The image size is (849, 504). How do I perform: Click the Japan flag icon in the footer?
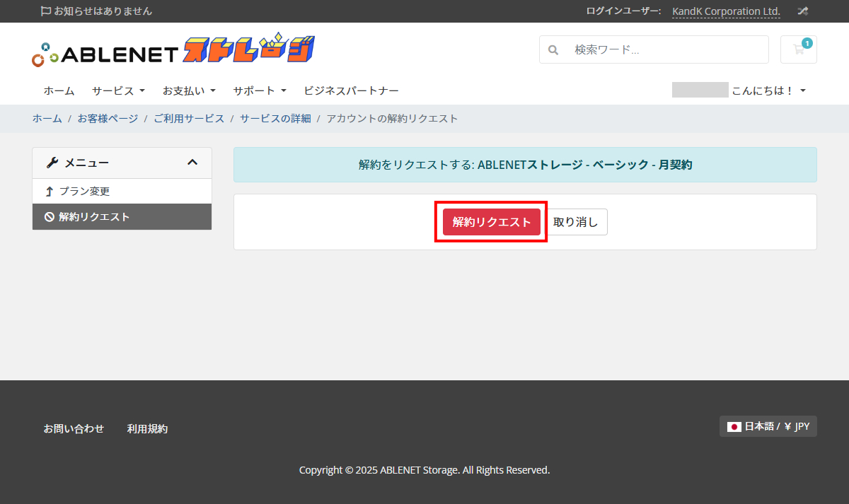coord(733,426)
